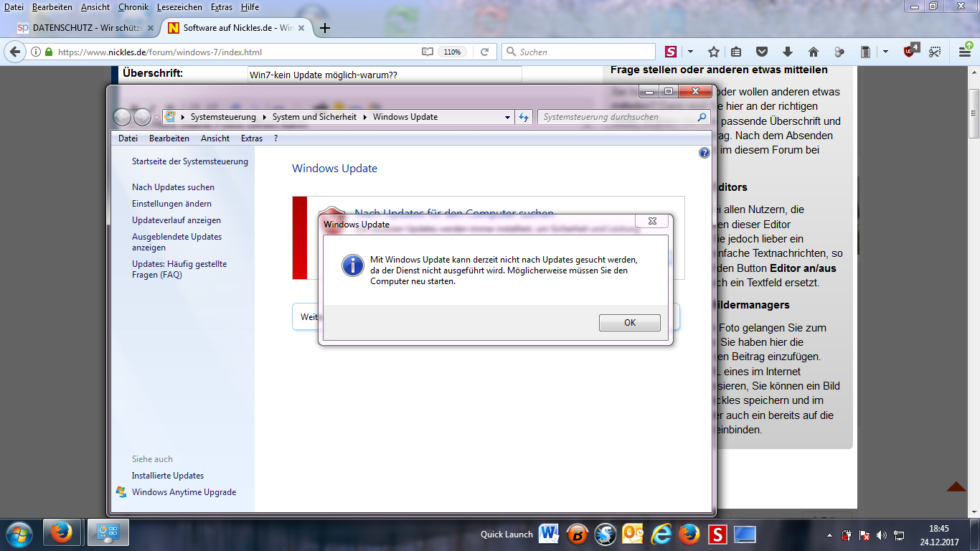This screenshot has width=980, height=551.
Task: Bookmark this page with the star icon
Action: (713, 52)
